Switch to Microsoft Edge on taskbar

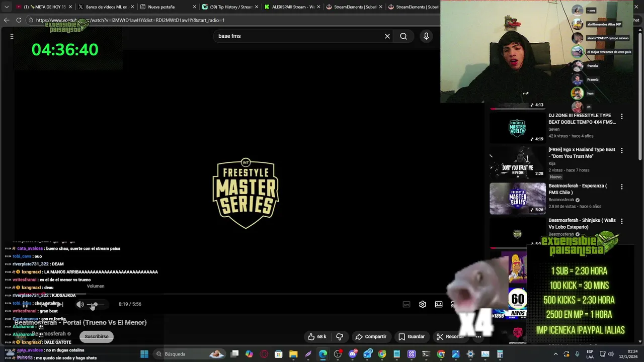tap(323, 354)
